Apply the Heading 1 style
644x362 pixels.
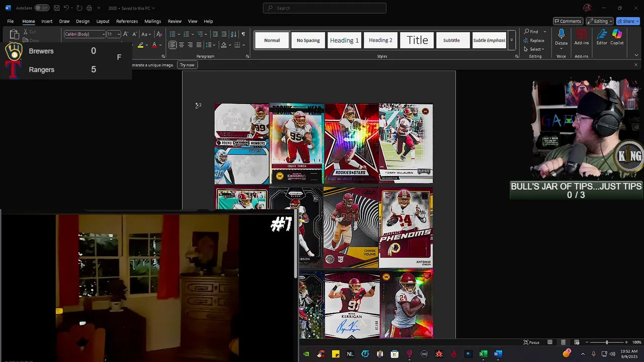344,40
